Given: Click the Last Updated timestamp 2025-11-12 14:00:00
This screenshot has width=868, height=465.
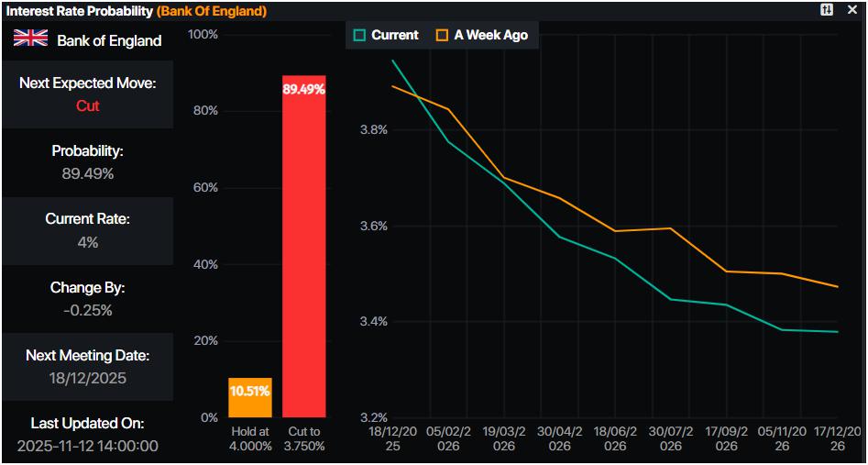Looking at the screenshot, I should click(x=87, y=446).
